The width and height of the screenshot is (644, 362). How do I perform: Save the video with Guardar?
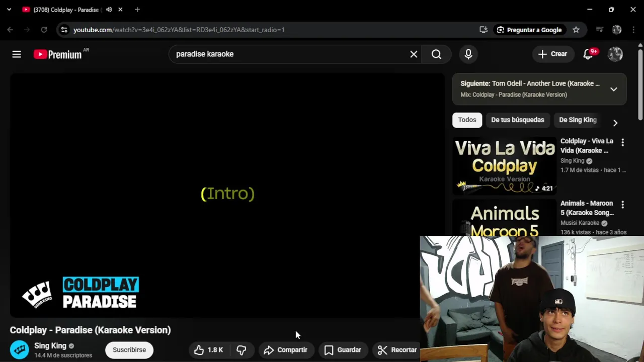pos(343,350)
